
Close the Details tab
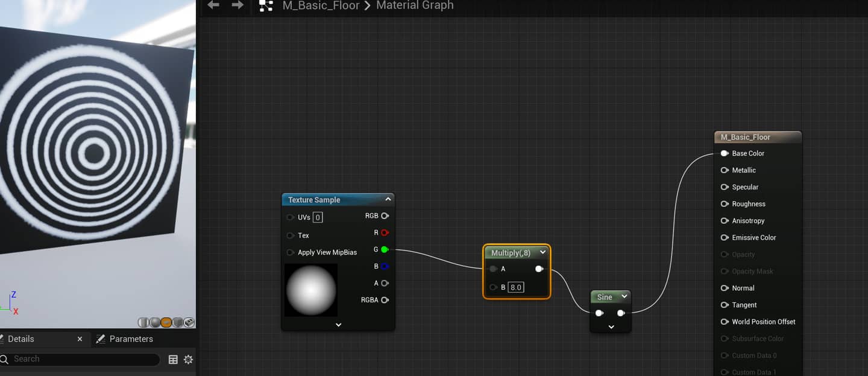(80, 339)
